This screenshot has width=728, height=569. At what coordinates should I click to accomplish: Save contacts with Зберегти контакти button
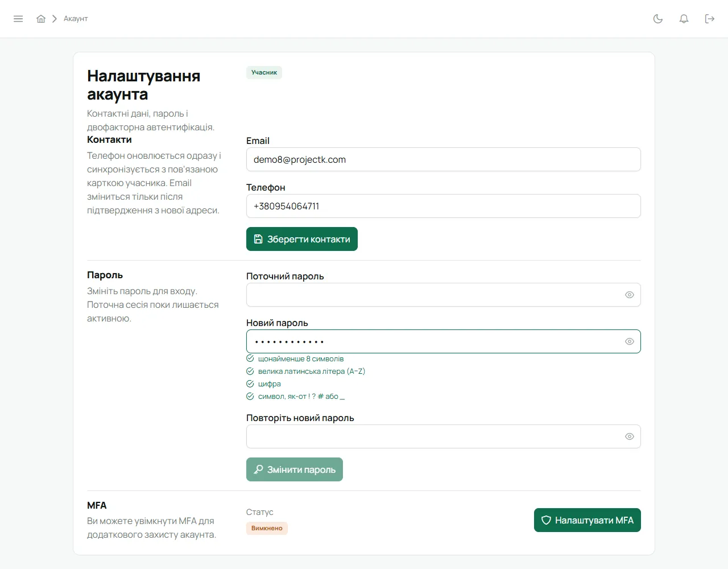(x=302, y=239)
